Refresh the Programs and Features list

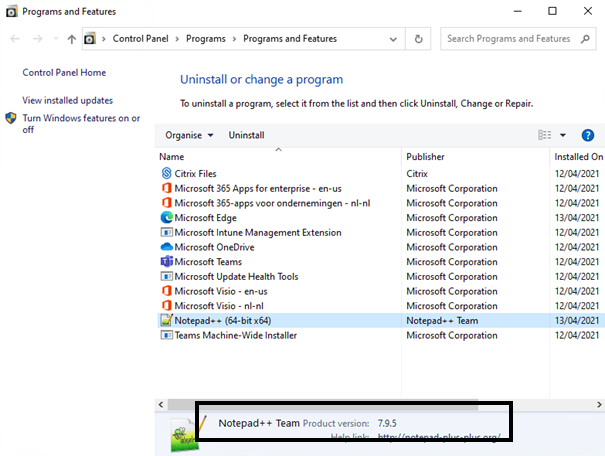coord(418,39)
